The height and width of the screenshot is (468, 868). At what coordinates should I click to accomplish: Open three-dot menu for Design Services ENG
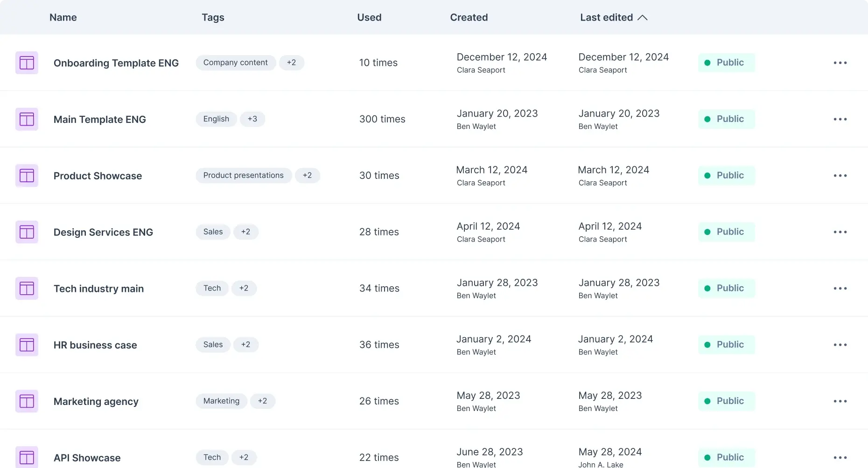pos(840,232)
